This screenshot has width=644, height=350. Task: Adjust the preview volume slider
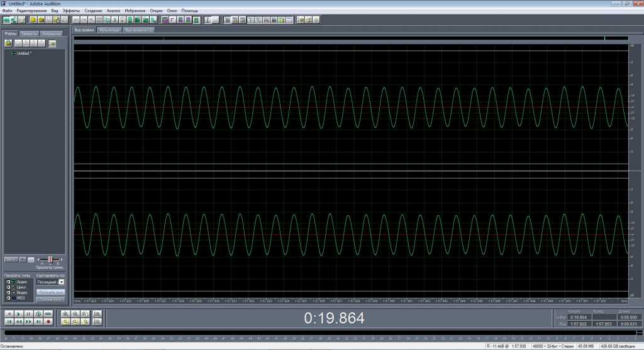(50, 259)
